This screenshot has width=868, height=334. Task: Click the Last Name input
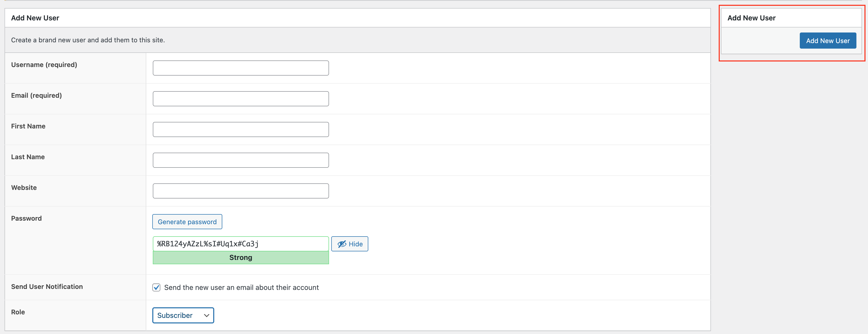241,160
